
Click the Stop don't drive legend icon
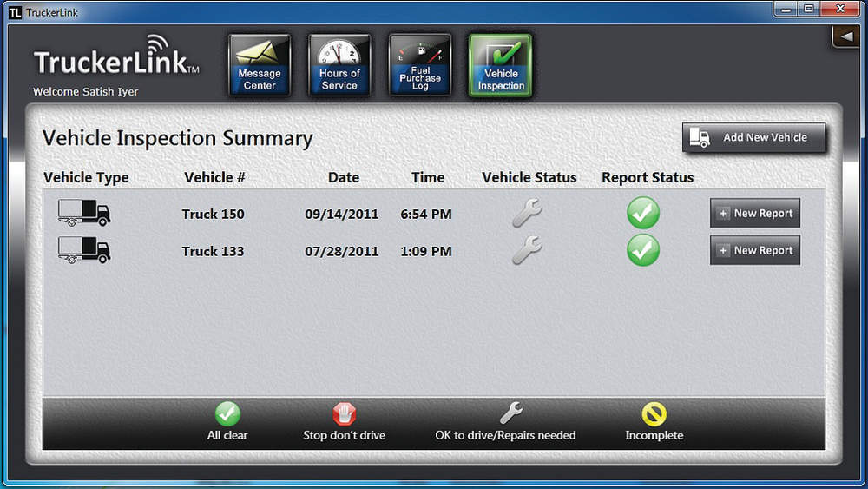pyautogui.click(x=345, y=413)
